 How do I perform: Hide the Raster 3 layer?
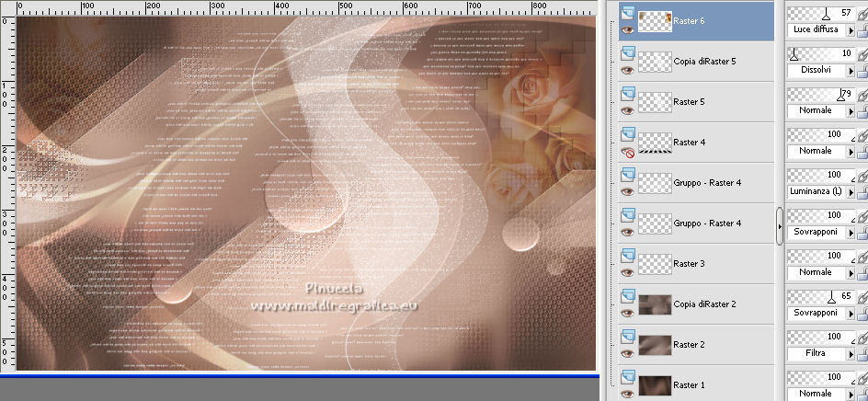(627, 273)
